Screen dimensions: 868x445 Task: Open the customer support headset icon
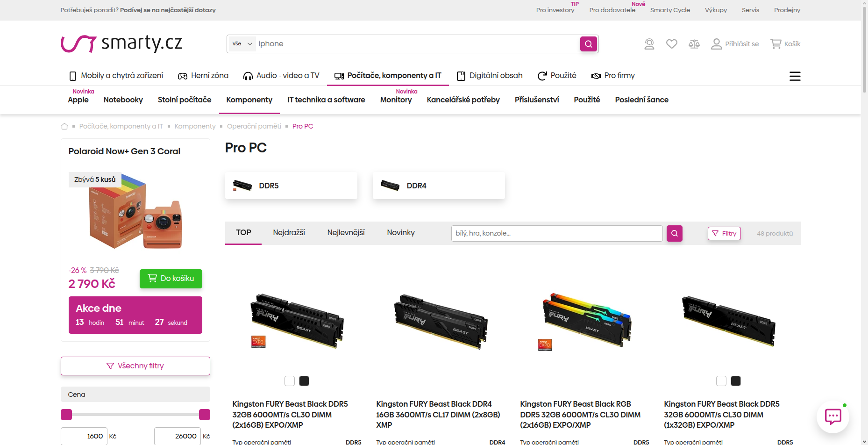click(x=649, y=44)
